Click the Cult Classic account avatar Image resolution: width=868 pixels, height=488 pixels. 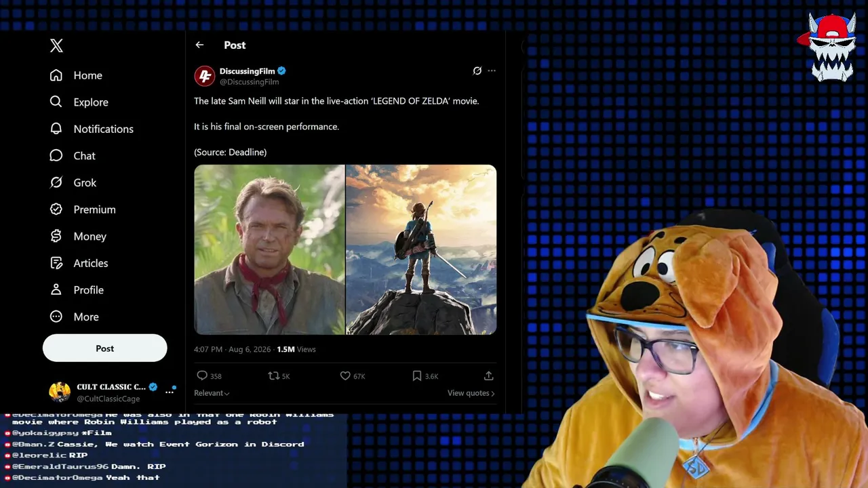[60, 392]
